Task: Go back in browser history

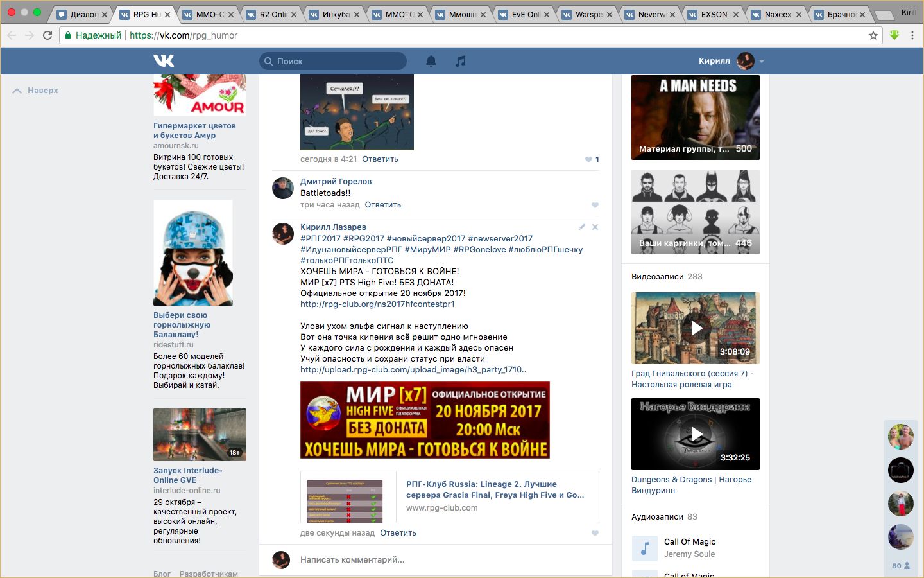Action: pyautogui.click(x=12, y=35)
